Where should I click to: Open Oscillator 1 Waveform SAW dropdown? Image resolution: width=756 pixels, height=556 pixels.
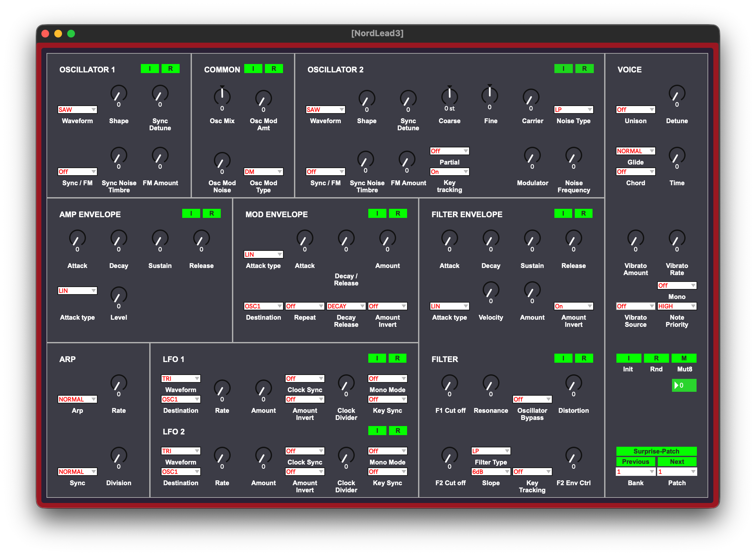click(x=77, y=110)
